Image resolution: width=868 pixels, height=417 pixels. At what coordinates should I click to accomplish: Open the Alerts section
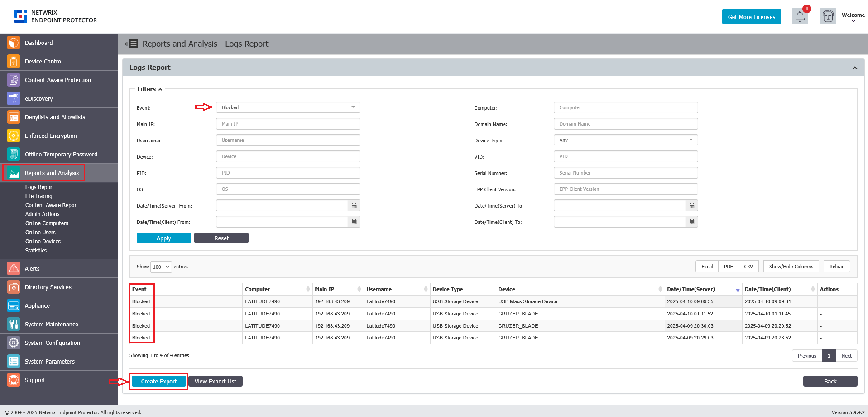pos(32,268)
